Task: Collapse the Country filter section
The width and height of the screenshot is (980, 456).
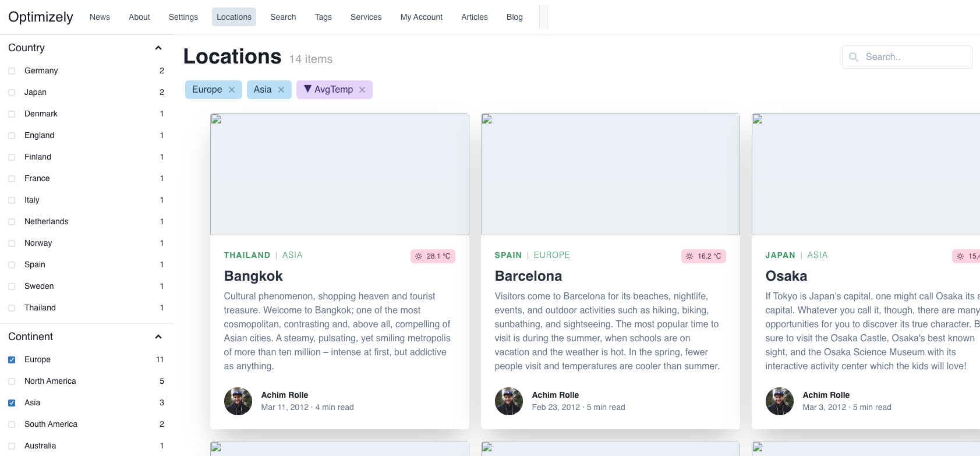Action: click(x=158, y=48)
